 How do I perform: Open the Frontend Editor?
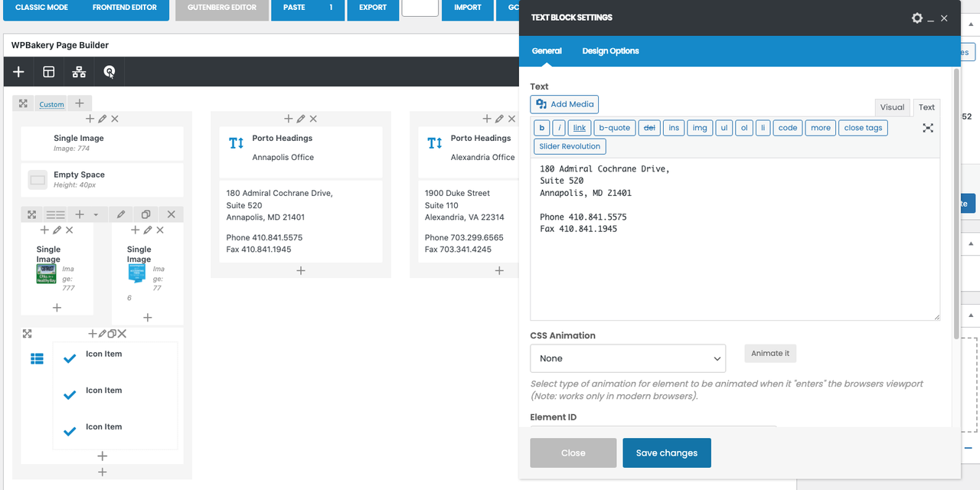tap(125, 8)
